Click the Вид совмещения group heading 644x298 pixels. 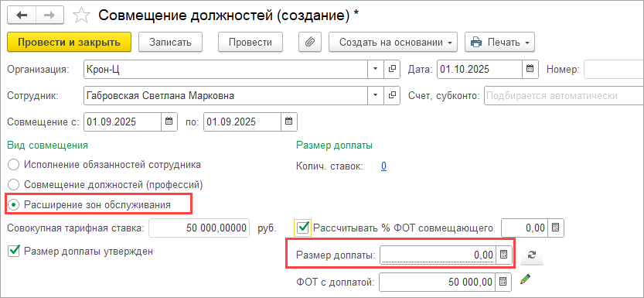coord(48,145)
